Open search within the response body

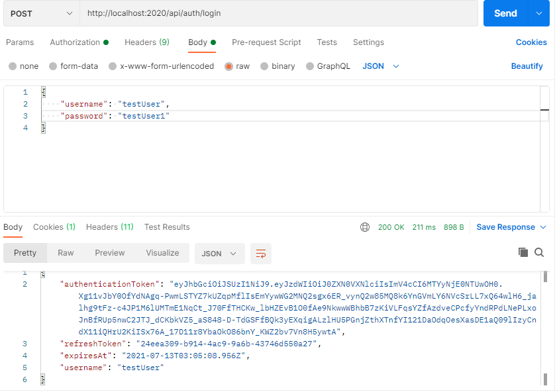[538, 253]
